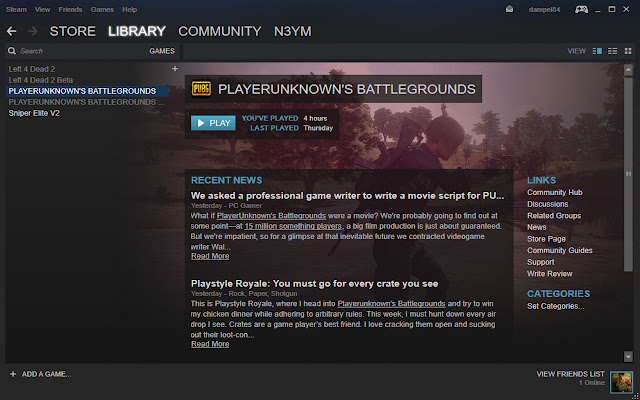640x400 pixels.
Task: Click the Write Review link
Action: coord(550,273)
